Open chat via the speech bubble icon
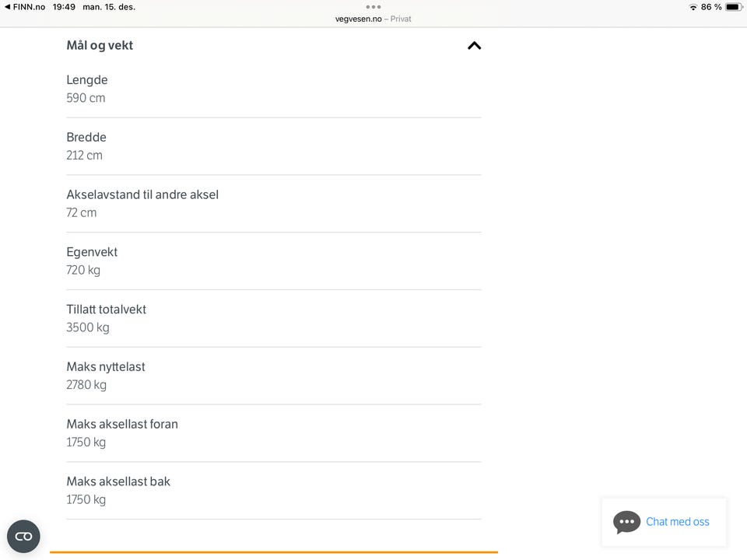This screenshot has height=560, width=747. point(626,522)
